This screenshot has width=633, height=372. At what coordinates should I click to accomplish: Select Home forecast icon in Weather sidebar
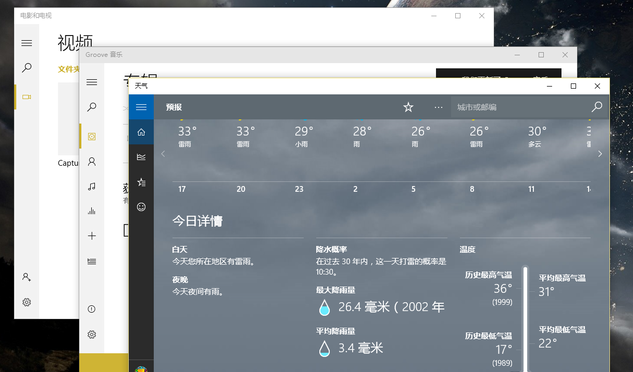coord(141,132)
